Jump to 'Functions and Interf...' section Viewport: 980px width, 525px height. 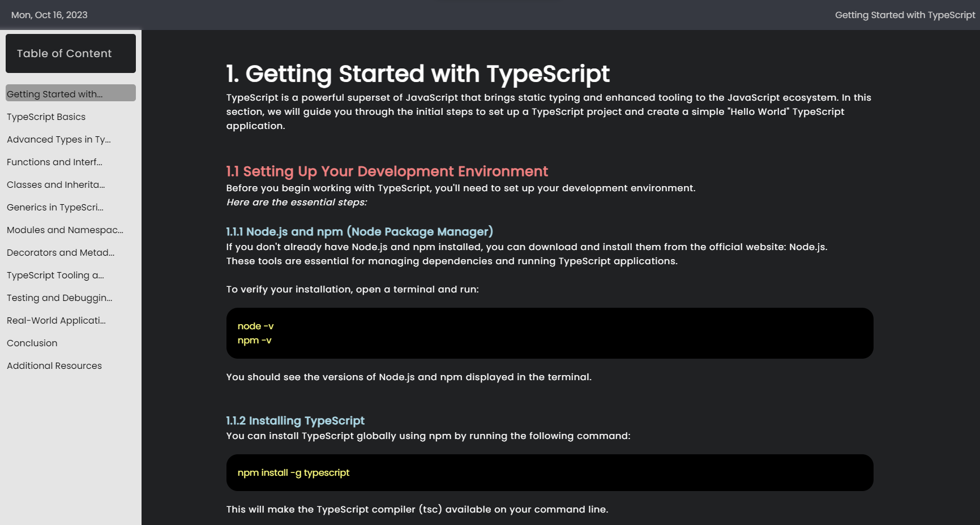[x=55, y=162]
